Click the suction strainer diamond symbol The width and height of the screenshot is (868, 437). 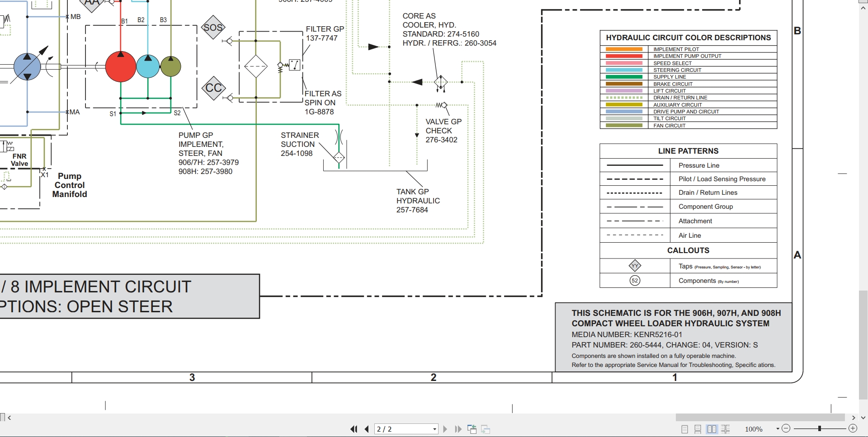pos(339,158)
